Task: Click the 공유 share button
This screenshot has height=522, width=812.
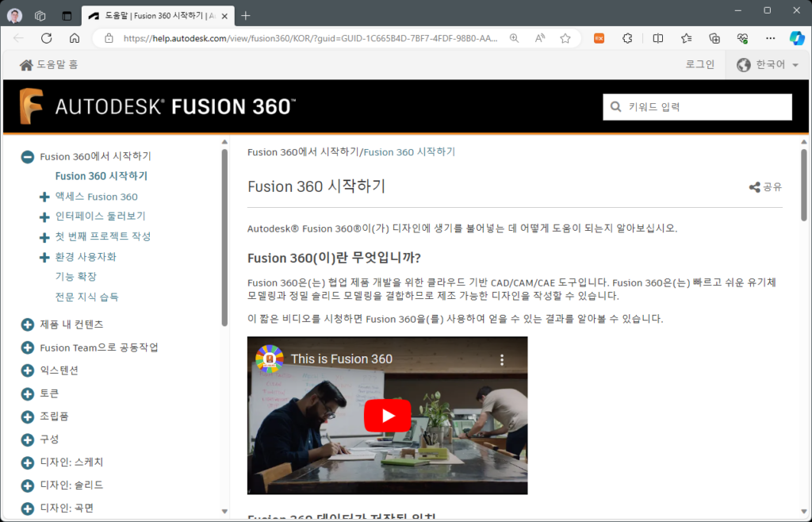Action: (x=765, y=187)
